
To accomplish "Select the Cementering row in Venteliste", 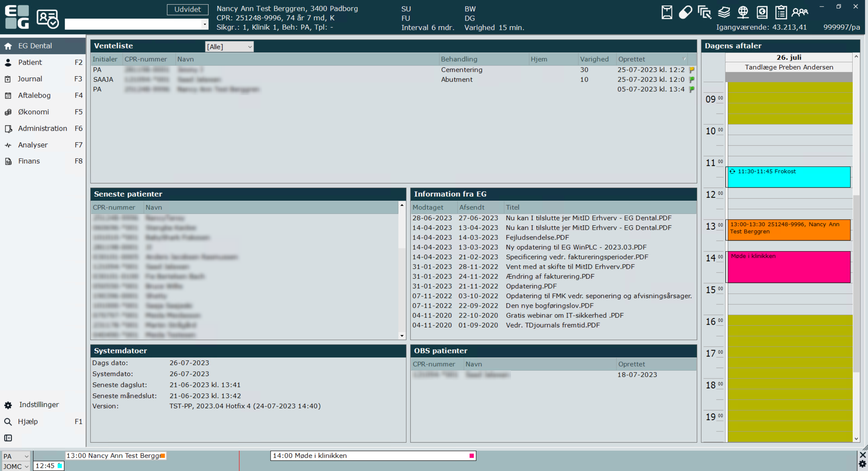I will (x=393, y=70).
